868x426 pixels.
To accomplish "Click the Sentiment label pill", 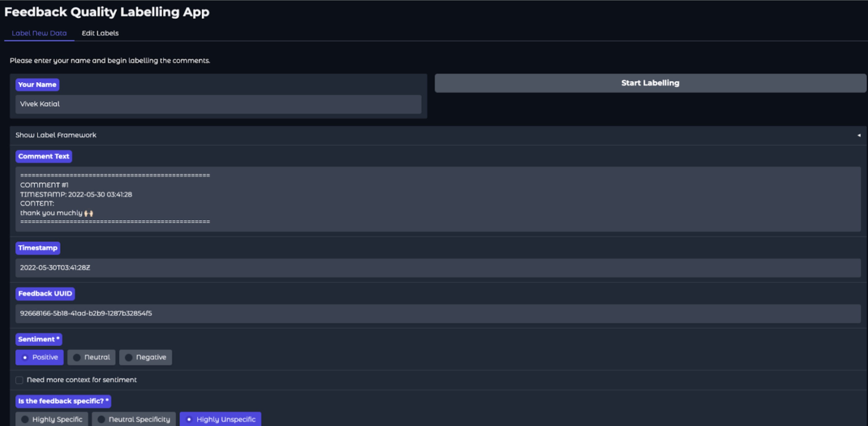I will click(38, 340).
